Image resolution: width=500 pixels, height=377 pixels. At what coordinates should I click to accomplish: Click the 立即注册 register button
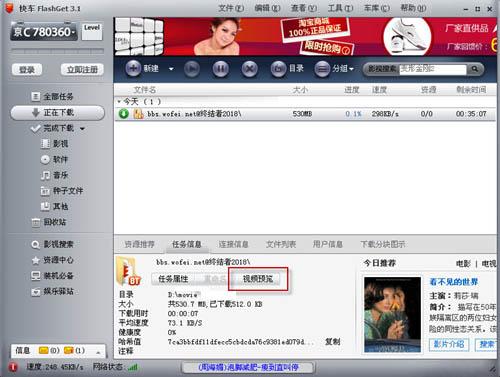pos(82,70)
